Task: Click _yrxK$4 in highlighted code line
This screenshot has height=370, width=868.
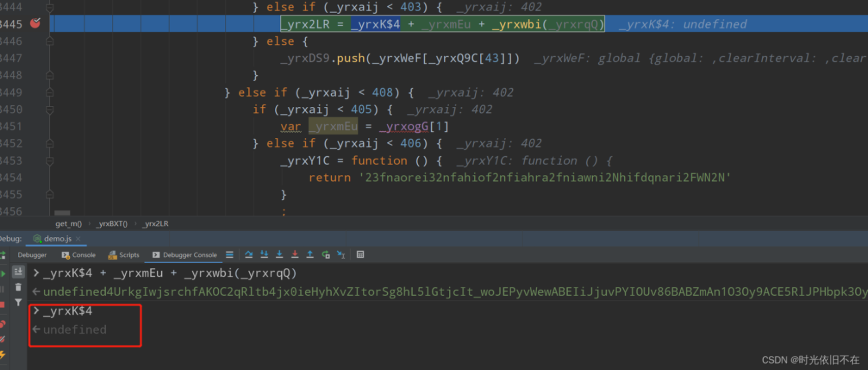Action: coord(375,24)
